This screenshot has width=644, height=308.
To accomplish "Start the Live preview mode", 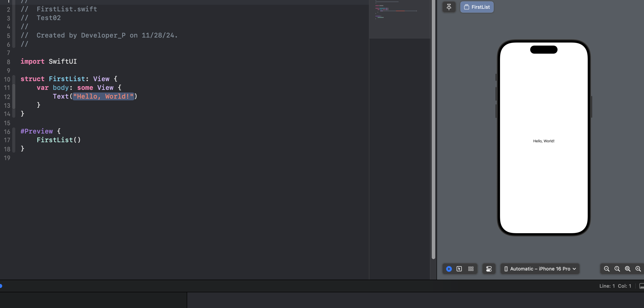I will [449, 269].
